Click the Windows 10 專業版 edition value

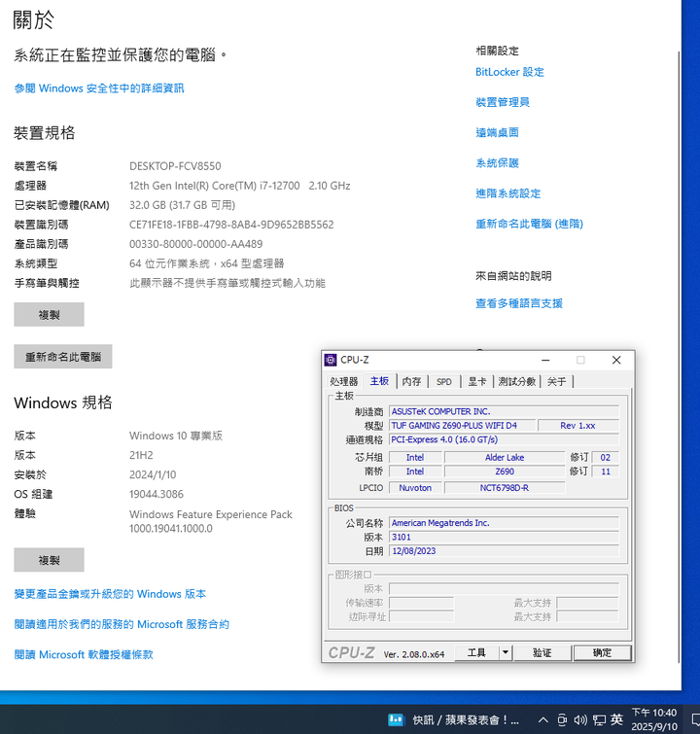[176, 436]
